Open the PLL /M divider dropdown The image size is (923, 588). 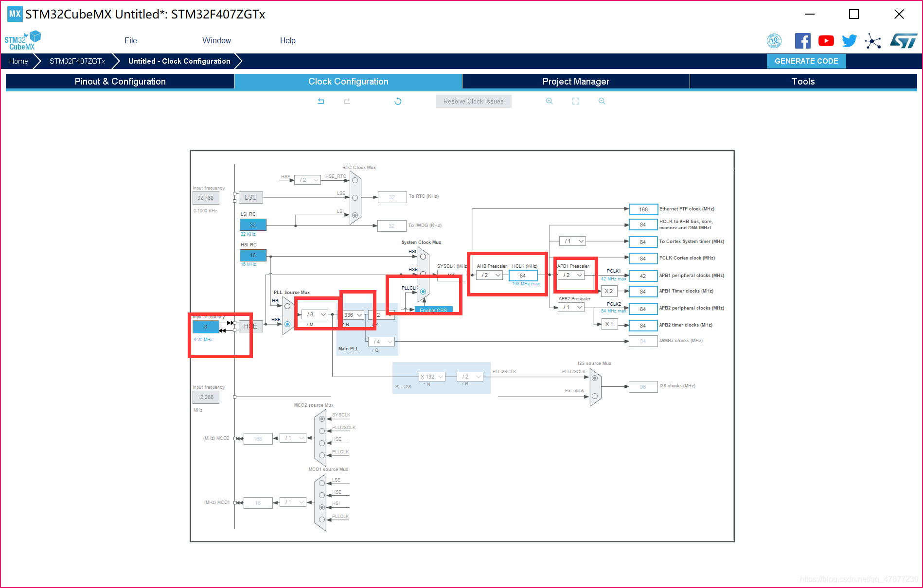[x=315, y=314]
